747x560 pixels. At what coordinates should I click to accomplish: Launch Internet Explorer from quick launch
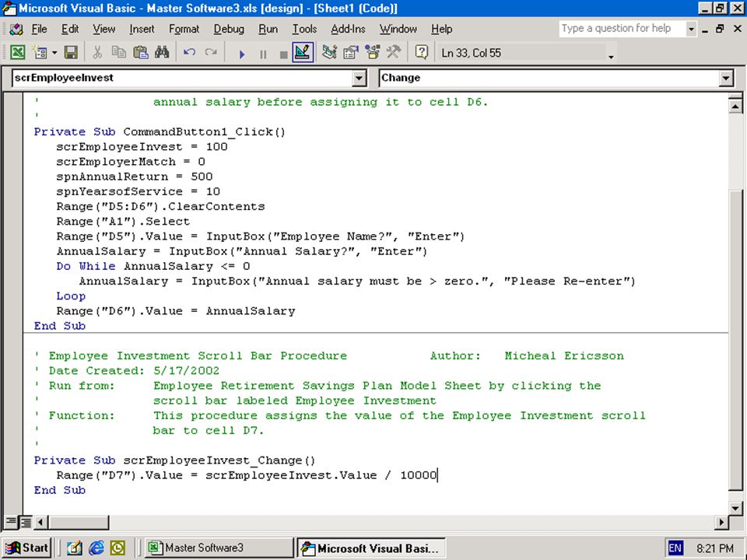coord(96,548)
